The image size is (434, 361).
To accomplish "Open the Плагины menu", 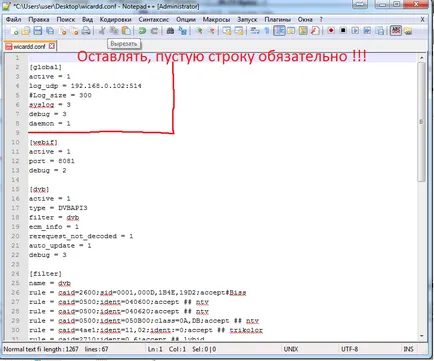I will pos(277,19).
